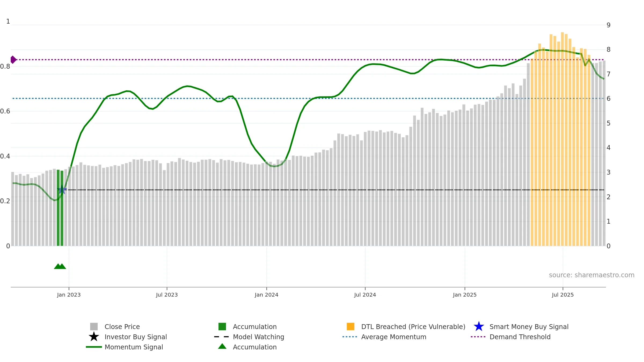This screenshot has width=644, height=362.
Task: Click the green accumulation triangles below chart
Action: [60, 266]
